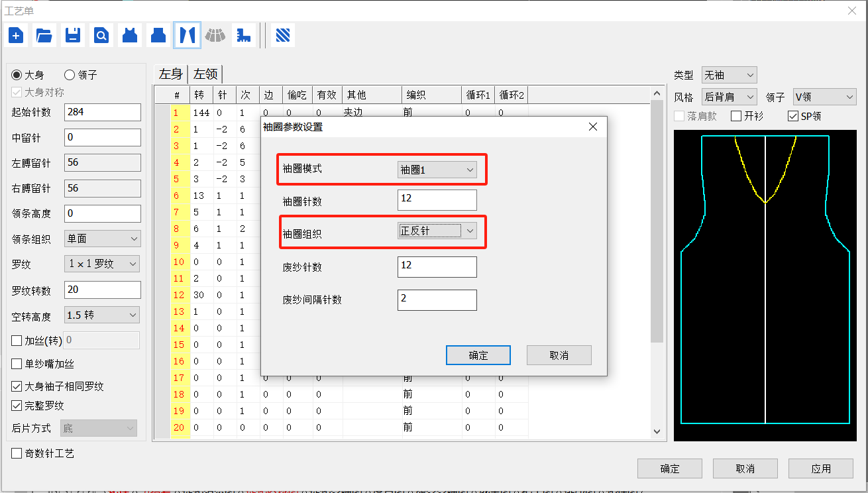868x493 pixels.
Task: Click the diagonal stripes pattern icon
Action: tap(283, 35)
